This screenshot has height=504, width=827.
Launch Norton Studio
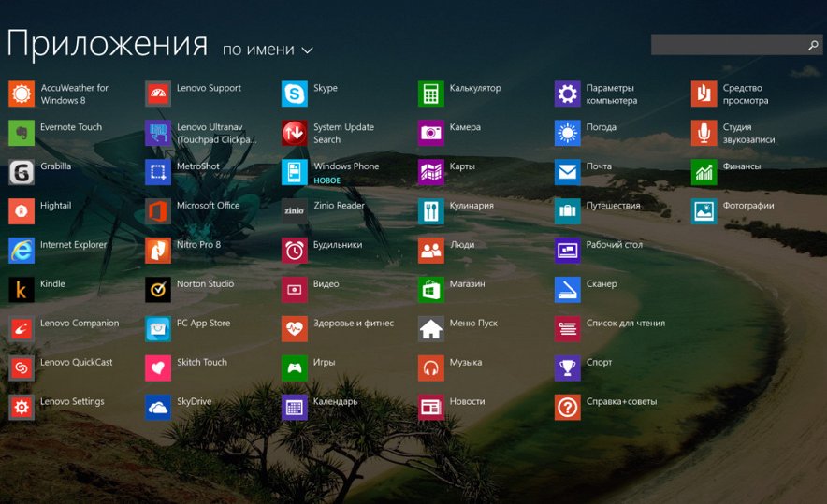click(158, 290)
